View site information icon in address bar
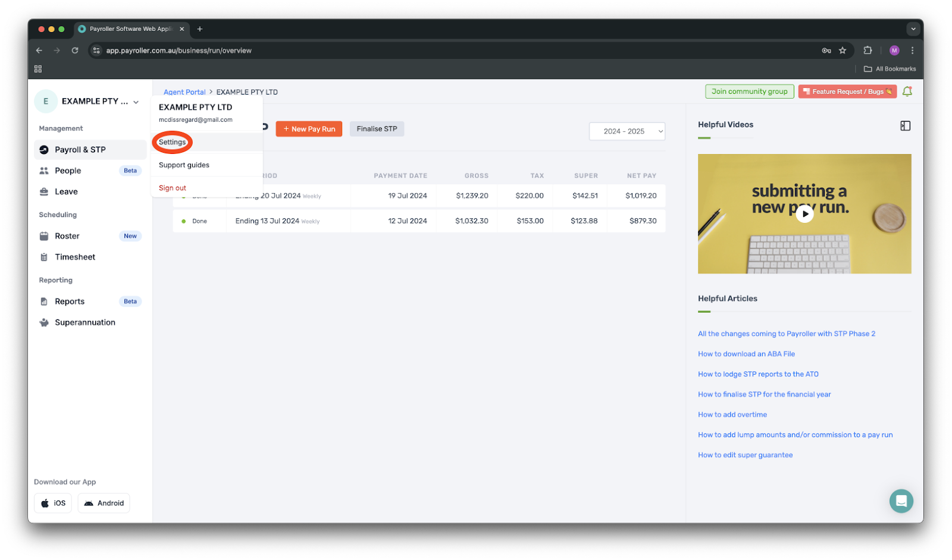The height and width of the screenshot is (560, 952). 96,51
